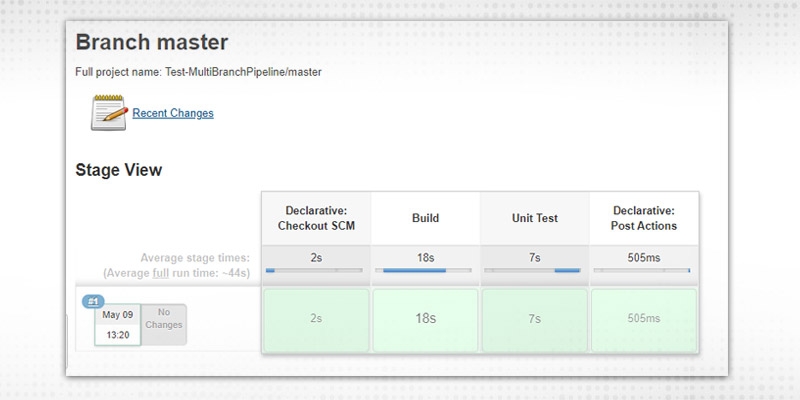The image size is (800, 400).
Task: Click the #1 build number badge
Action: coord(94,300)
